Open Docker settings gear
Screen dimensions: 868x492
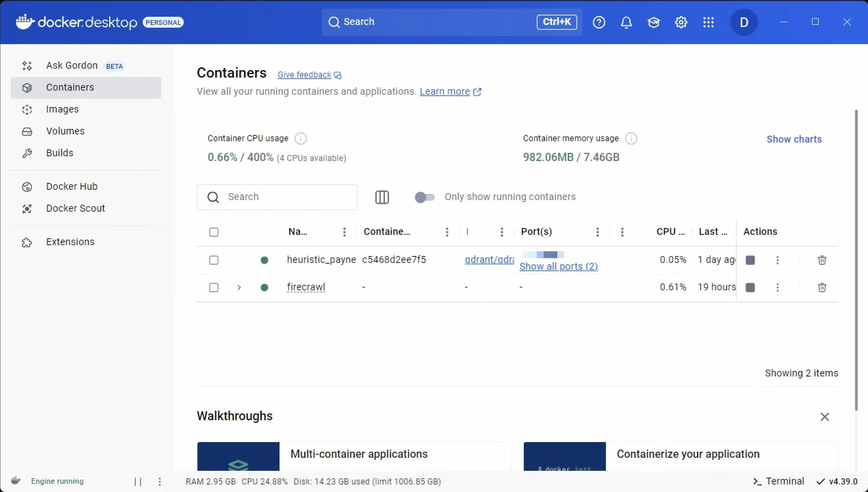(681, 23)
